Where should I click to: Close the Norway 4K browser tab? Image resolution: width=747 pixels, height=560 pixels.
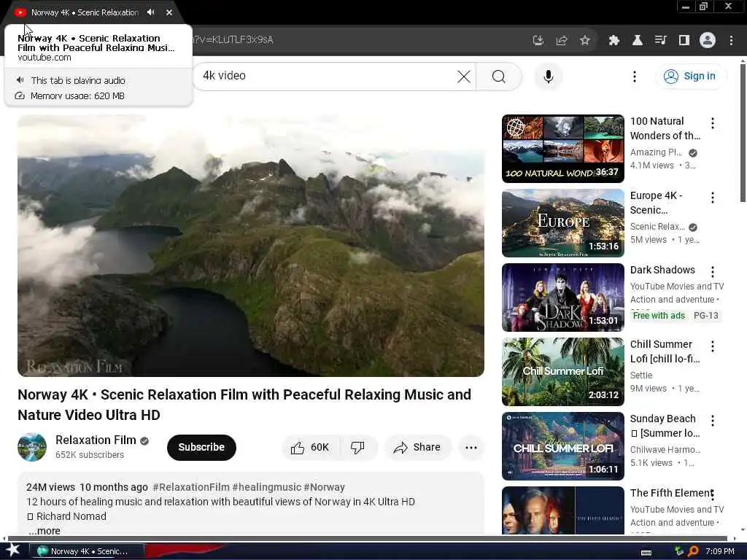point(169,12)
